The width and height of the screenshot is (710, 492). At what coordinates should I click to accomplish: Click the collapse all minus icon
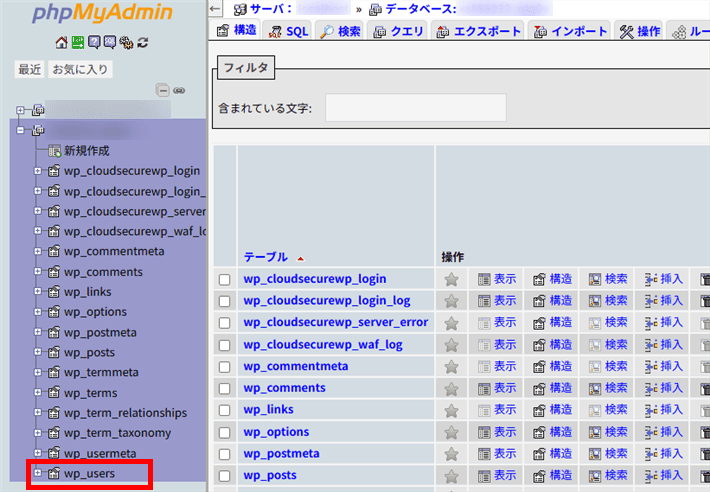[x=163, y=91]
